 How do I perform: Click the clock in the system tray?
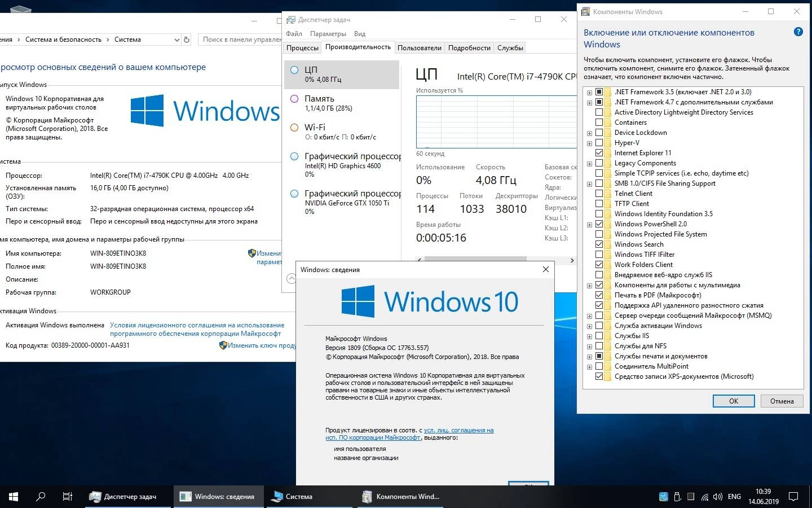(x=763, y=497)
